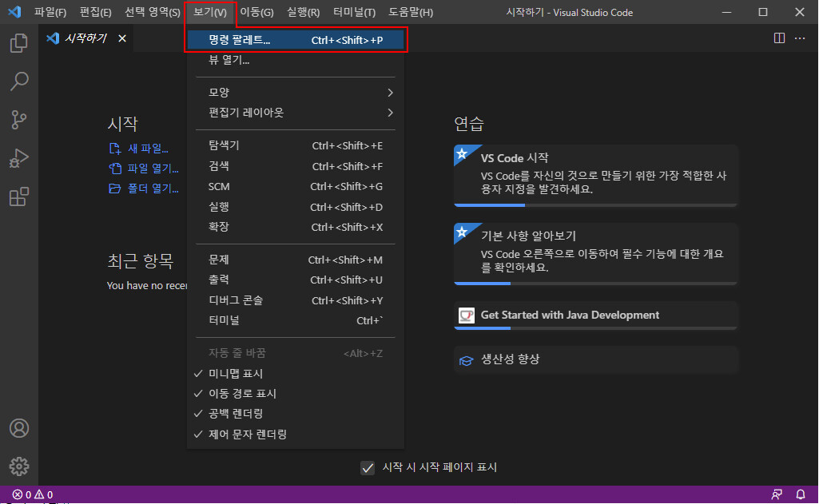Click the new file icon beside 새 파일
The image size is (819, 504).
click(114, 149)
